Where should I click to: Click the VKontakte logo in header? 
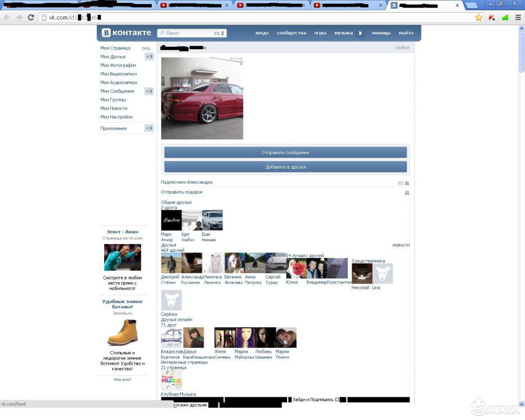127,33
